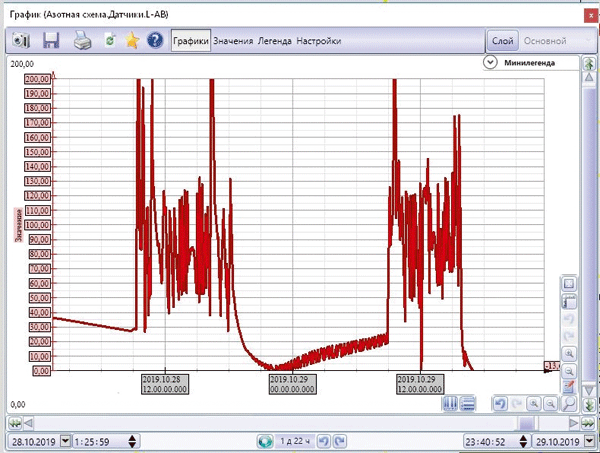Click the Слой button
This screenshot has width=600, height=453.
tap(502, 41)
